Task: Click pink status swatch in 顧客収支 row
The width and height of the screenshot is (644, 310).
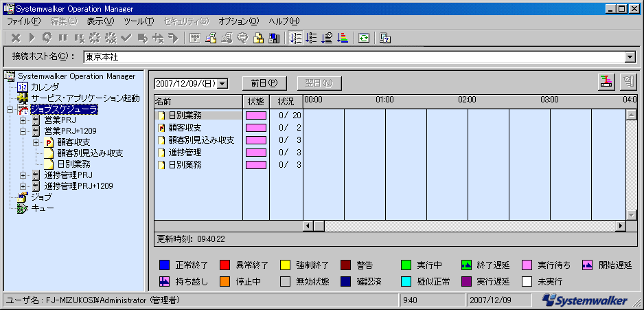Action: coord(256,128)
